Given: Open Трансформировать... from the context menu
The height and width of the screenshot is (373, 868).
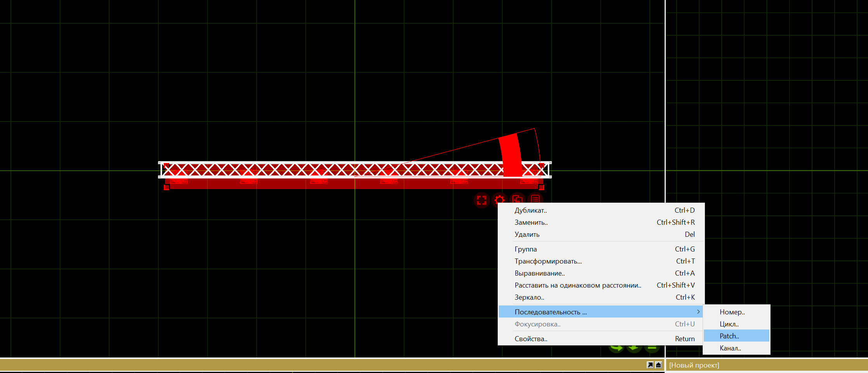Looking at the screenshot, I should pos(601,261).
